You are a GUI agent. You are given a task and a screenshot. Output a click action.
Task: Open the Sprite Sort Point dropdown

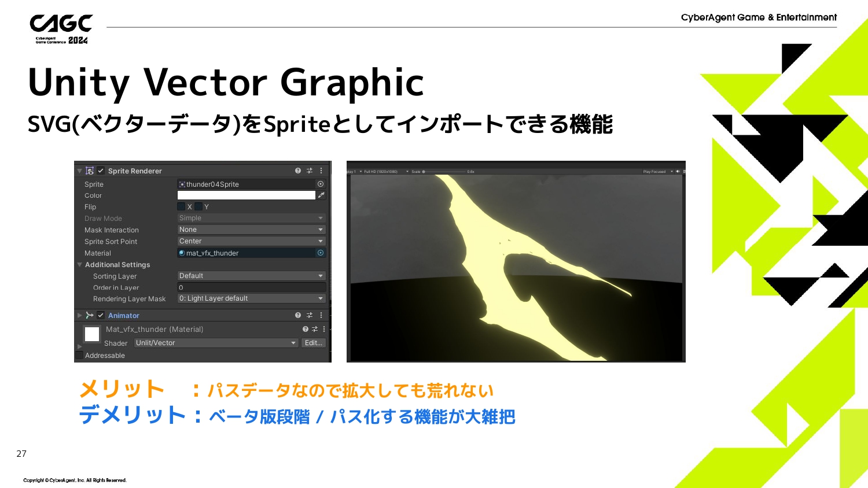pyautogui.click(x=251, y=241)
